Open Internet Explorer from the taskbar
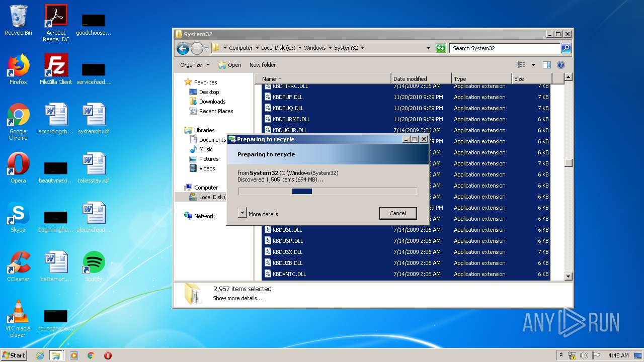This screenshot has width=644, height=362. pos(40,355)
